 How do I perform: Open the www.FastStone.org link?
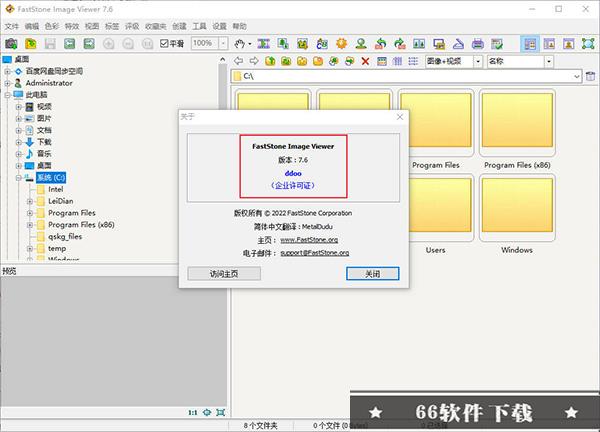click(309, 240)
